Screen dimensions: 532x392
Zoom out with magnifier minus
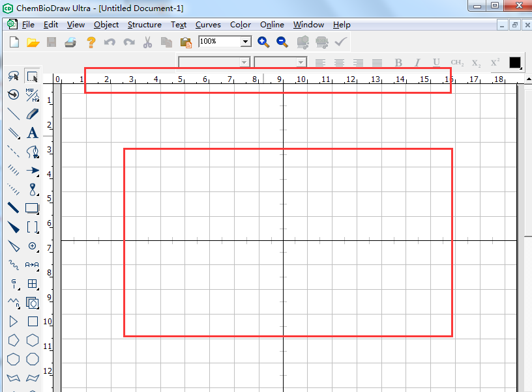(x=282, y=42)
